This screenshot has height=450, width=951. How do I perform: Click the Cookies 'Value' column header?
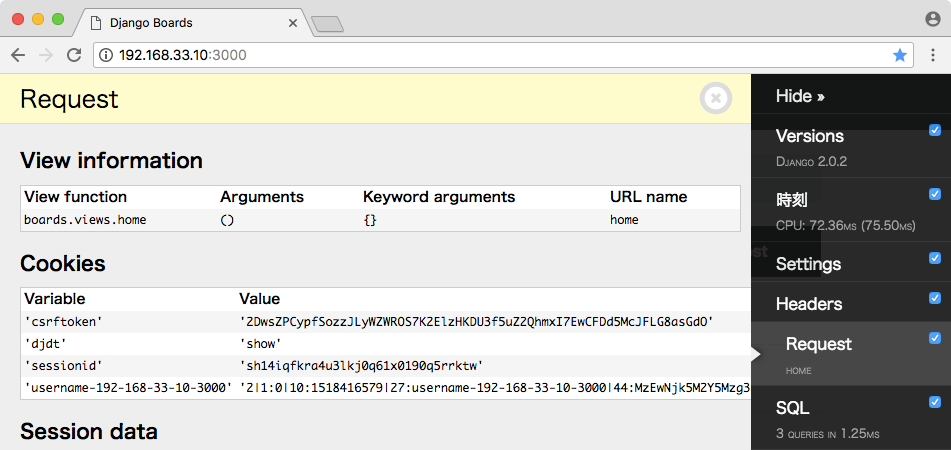coord(260,298)
